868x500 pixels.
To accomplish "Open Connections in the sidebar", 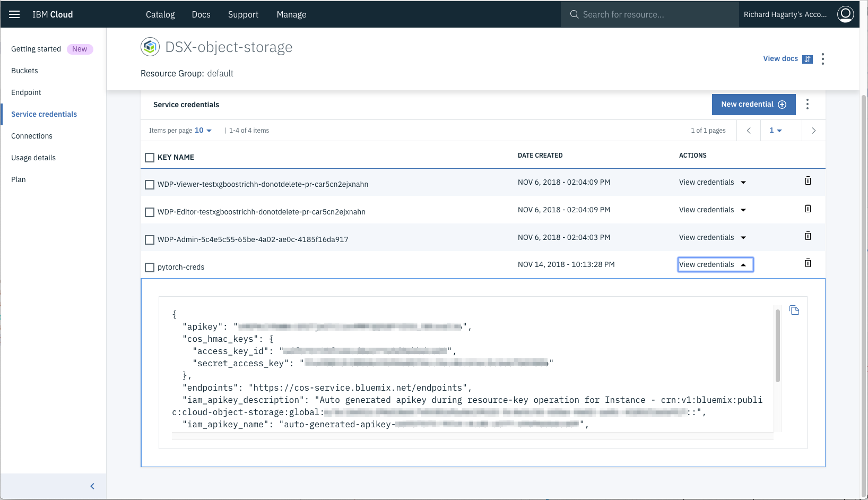I will (32, 136).
